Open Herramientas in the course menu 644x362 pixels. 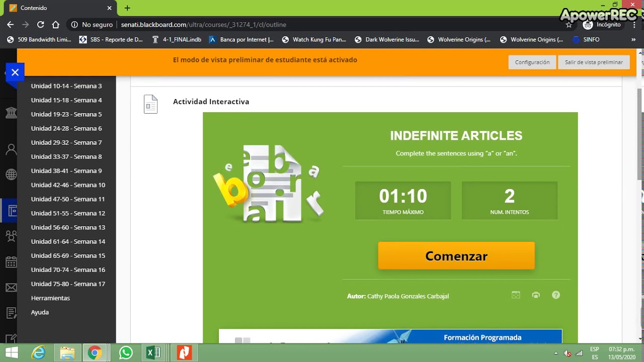[x=50, y=298]
